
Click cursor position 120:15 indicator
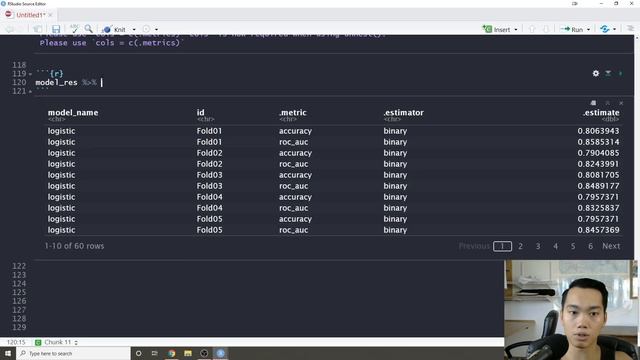[x=16, y=342]
